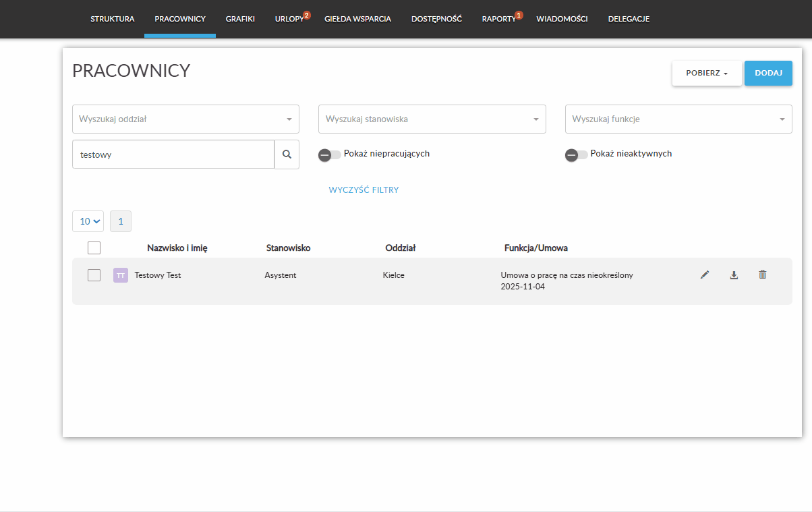Image resolution: width=812 pixels, height=512 pixels.
Task: Delete Testowy Test using trash icon
Action: [763, 275]
